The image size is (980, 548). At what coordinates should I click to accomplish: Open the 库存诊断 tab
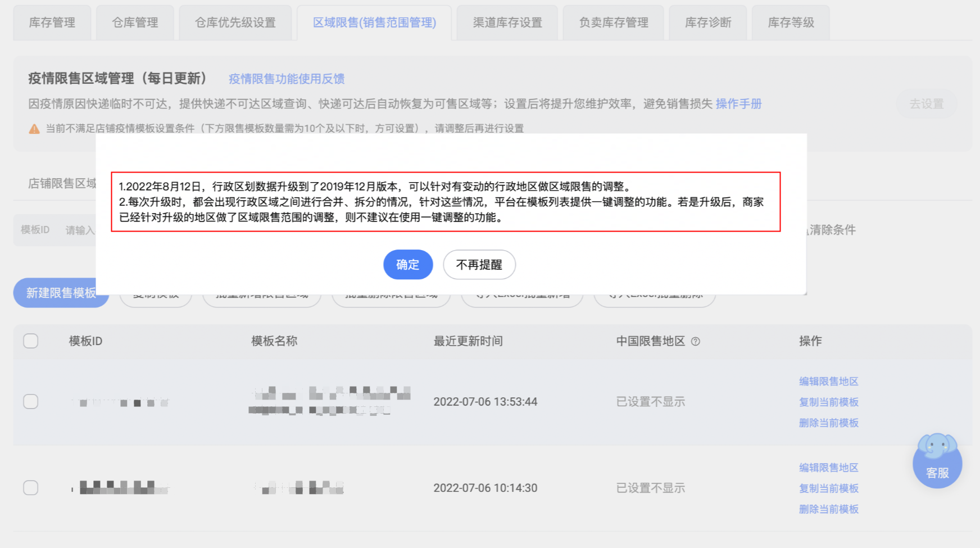point(708,22)
